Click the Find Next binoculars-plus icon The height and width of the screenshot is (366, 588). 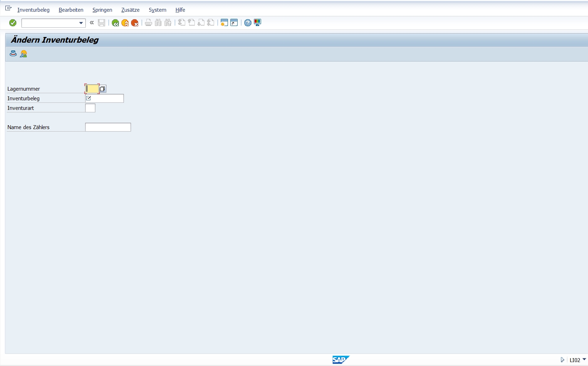(x=168, y=23)
